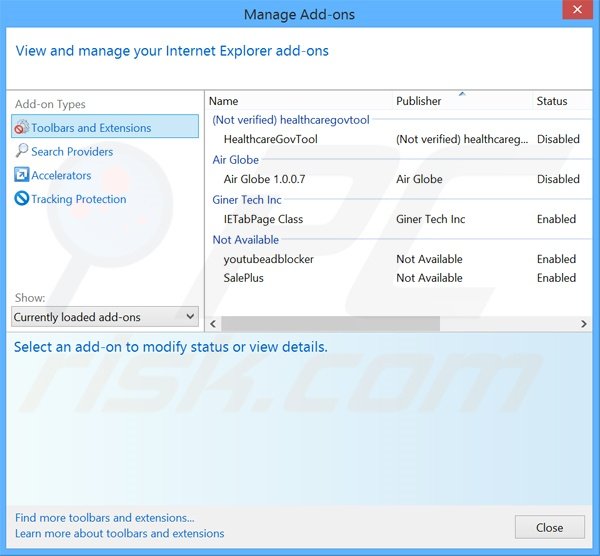The width and height of the screenshot is (600, 556).
Task: Open Find more toolbars and extensions link
Action: 105,518
